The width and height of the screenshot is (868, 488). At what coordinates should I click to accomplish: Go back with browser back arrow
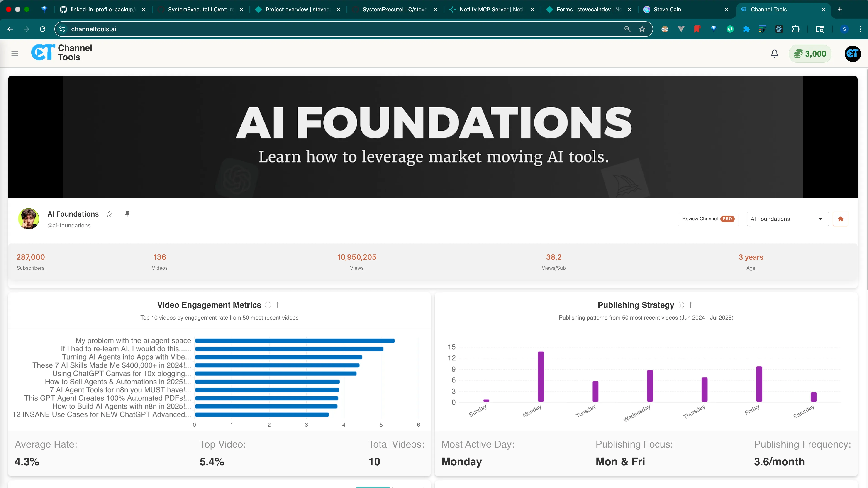point(10,29)
